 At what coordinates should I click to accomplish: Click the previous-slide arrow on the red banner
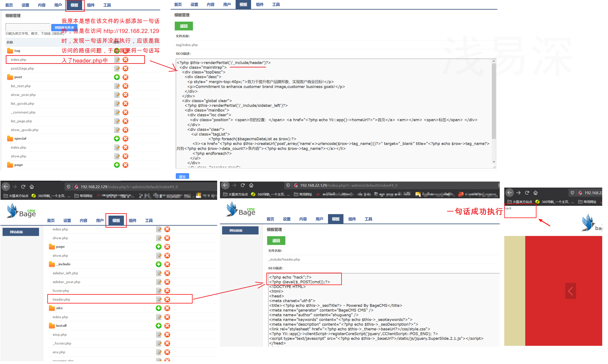click(570, 291)
